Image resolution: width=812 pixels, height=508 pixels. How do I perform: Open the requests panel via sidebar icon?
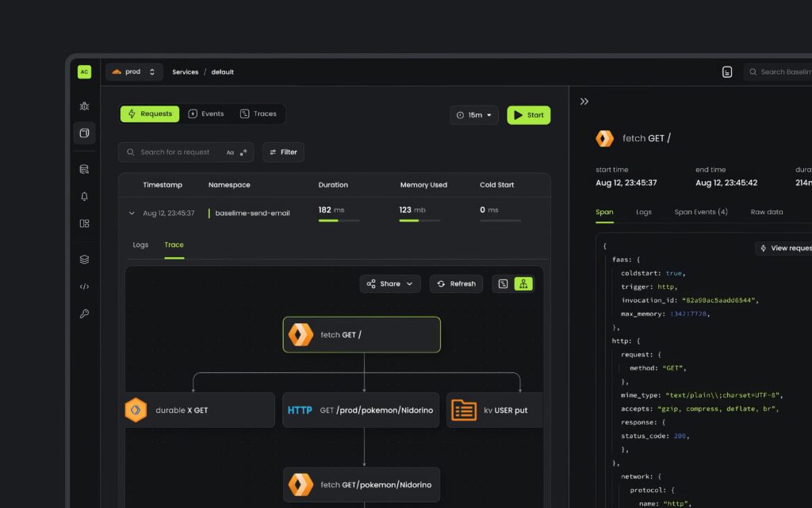[84, 133]
